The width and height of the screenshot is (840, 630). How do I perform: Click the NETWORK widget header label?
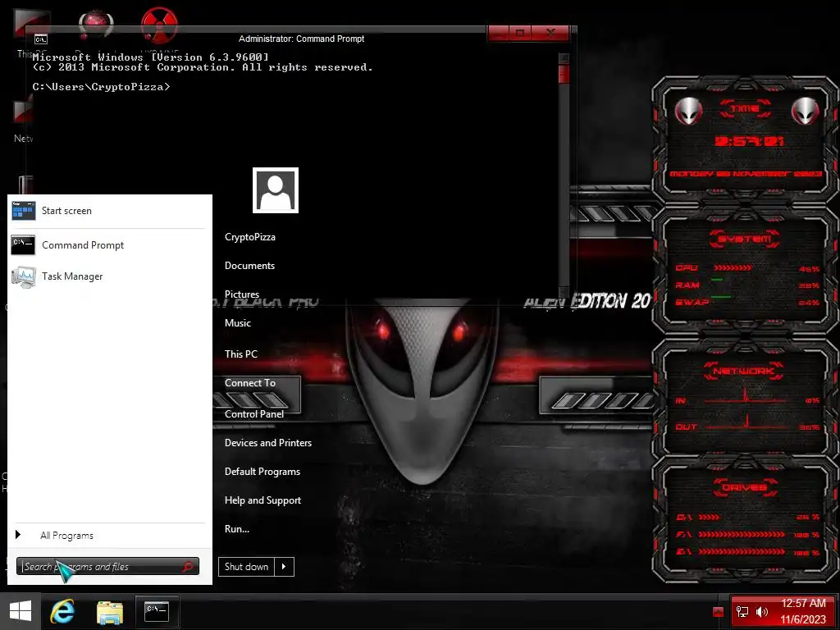745,371
